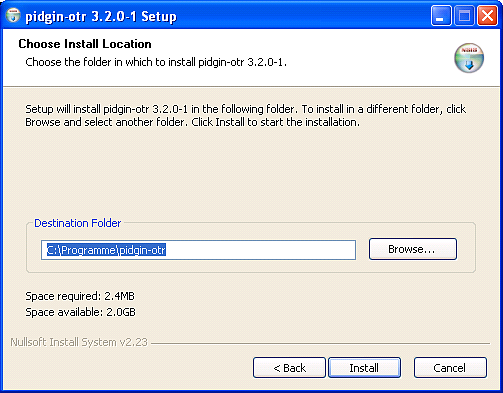Screen dimensions: 503x393
Task: Start installation with the Install button
Action: tap(364, 368)
